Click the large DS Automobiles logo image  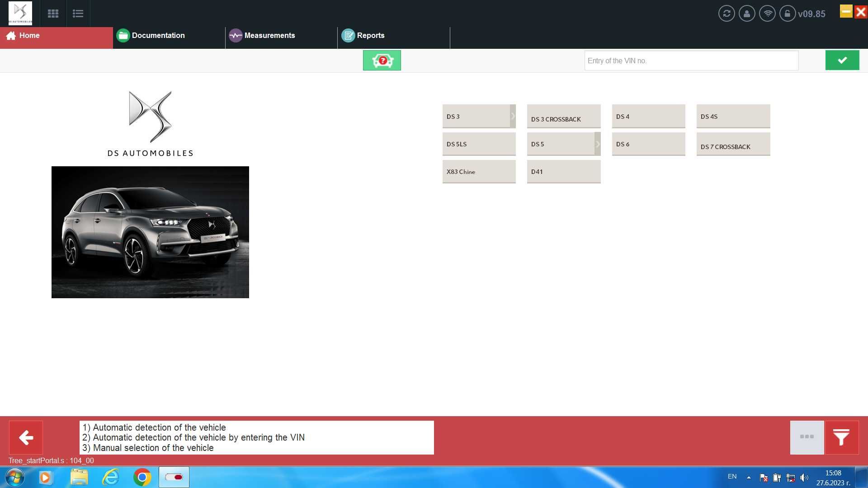pyautogui.click(x=150, y=124)
